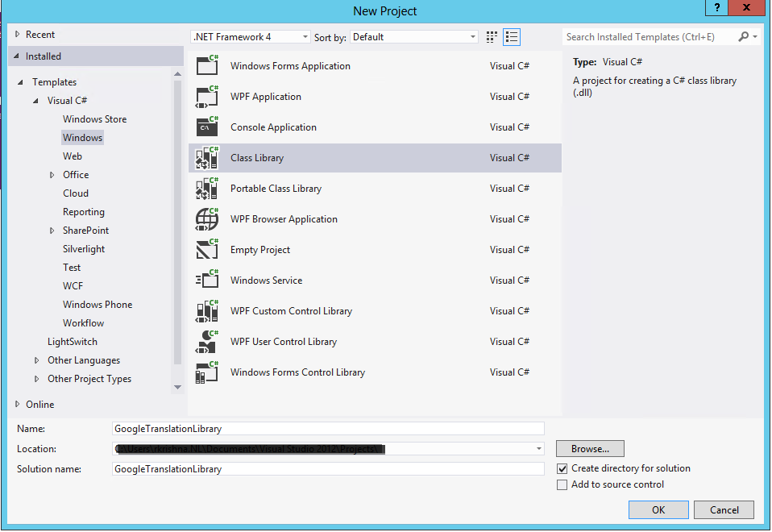Screen dimensions: 772x532
Task: Enable Create directory for solution
Action: [x=562, y=468]
